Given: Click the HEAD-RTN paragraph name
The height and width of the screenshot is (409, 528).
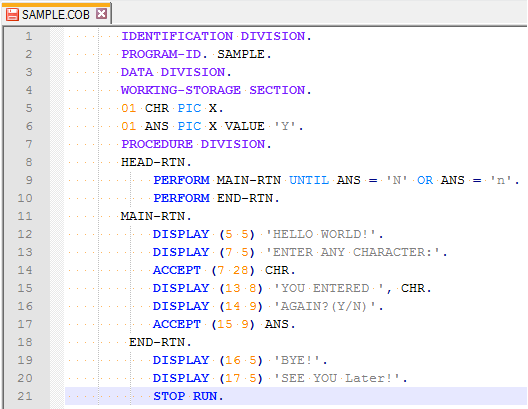Looking at the screenshot, I should pos(153,162).
